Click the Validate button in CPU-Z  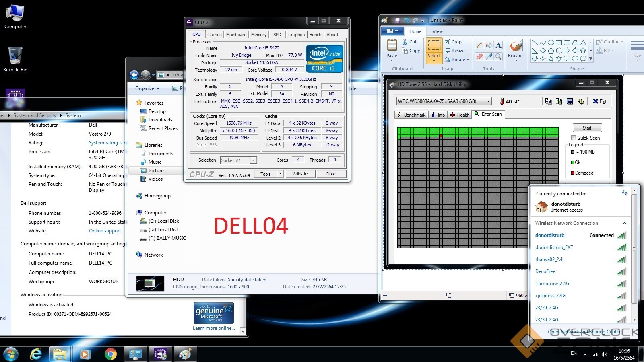pyautogui.click(x=300, y=174)
